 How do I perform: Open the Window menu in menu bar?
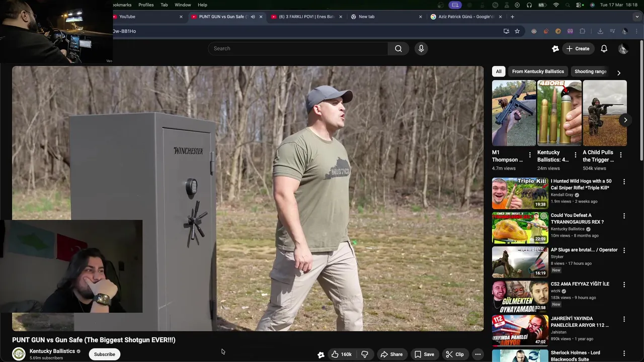pos(183,5)
